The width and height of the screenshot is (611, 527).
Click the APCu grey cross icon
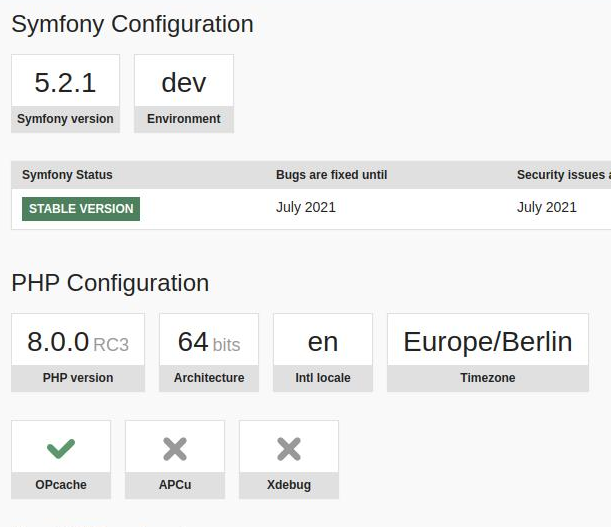tap(175, 449)
